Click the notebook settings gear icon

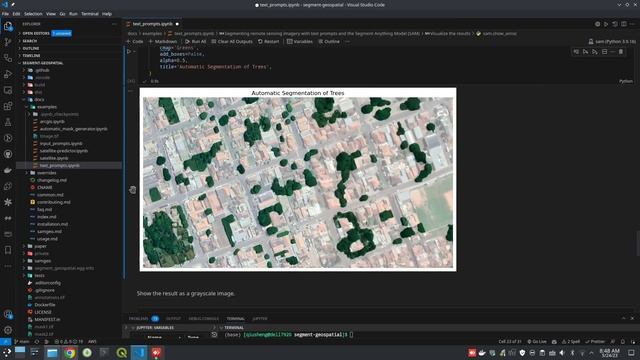(x=598, y=24)
